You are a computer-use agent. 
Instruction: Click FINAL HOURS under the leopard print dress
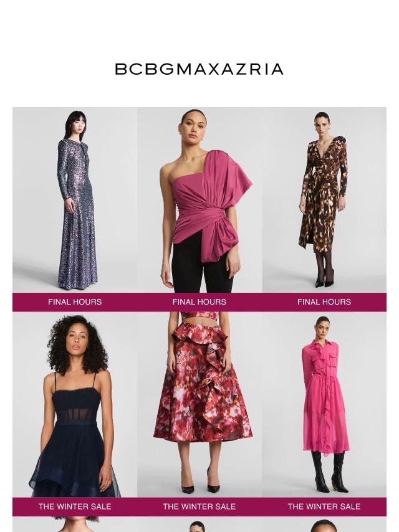324,302
